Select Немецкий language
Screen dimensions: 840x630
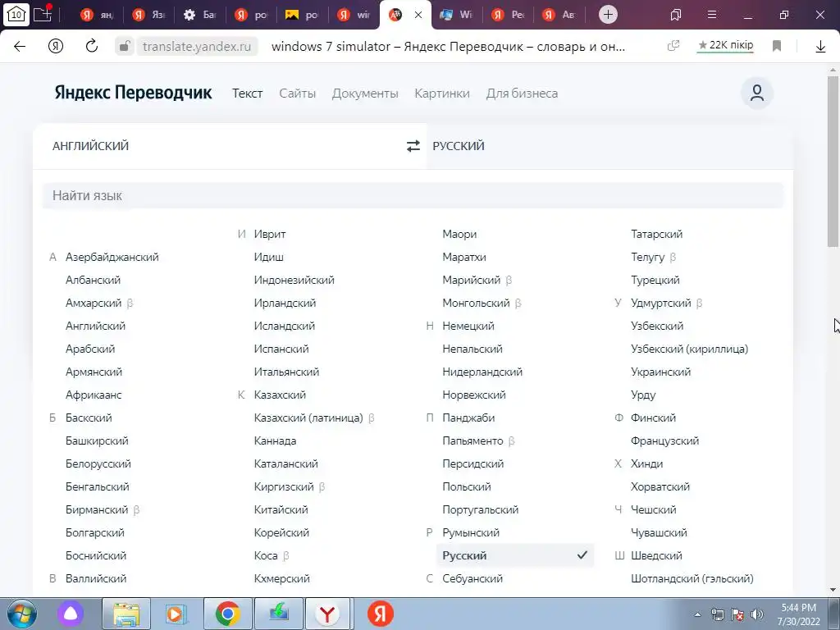(x=468, y=326)
